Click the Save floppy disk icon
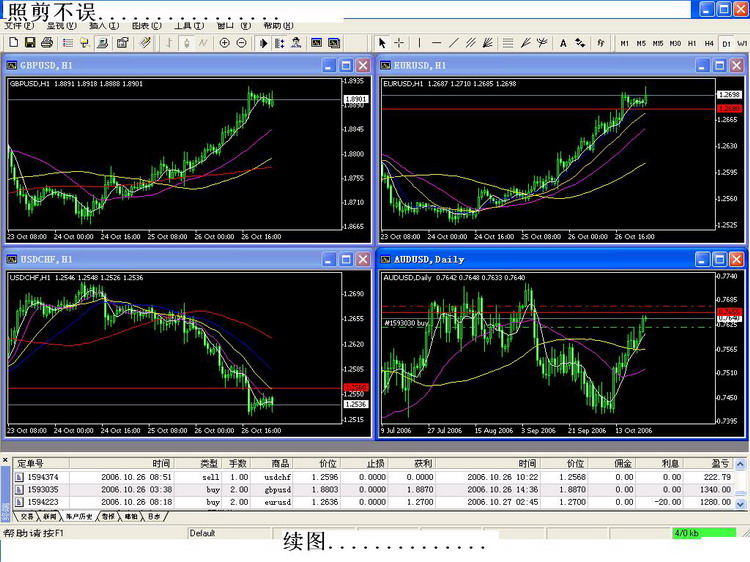750x562 pixels. point(30,43)
